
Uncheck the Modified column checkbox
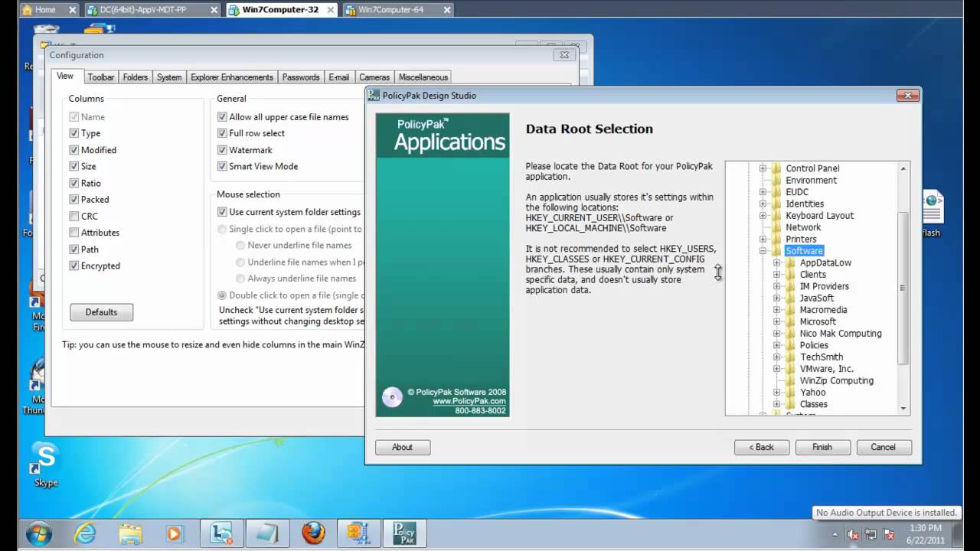[x=73, y=150]
